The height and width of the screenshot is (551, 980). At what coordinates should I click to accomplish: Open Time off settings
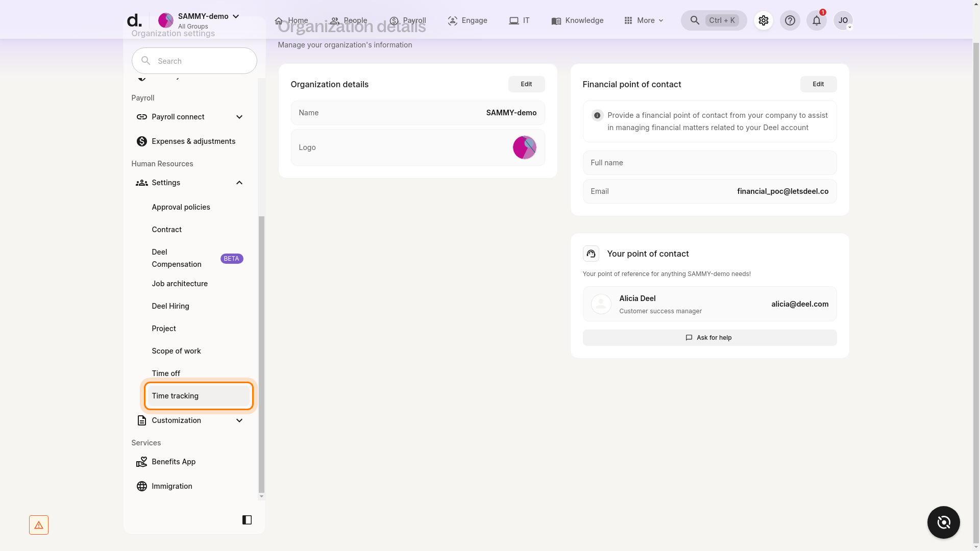pyautogui.click(x=166, y=373)
